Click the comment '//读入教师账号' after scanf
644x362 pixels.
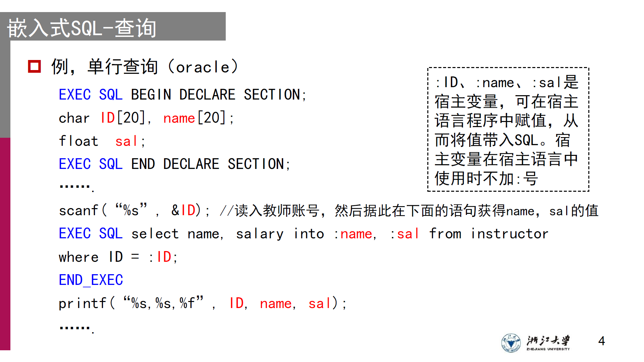(270, 210)
